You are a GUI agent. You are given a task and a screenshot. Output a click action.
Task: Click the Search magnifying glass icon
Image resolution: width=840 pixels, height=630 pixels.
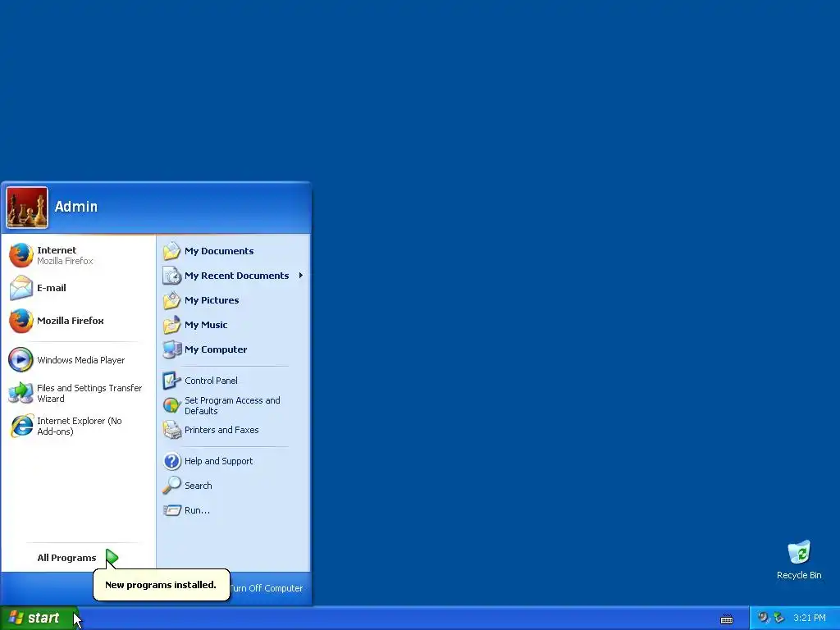click(x=171, y=486)
